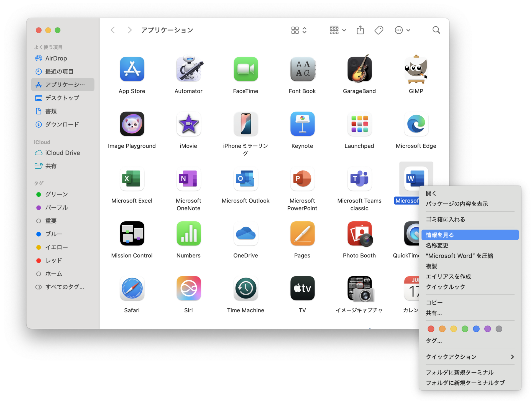The width and height of the screenshot is (532, 403).
Task: Open iCloud Drive in the sidebar
Action: (63, 153)
